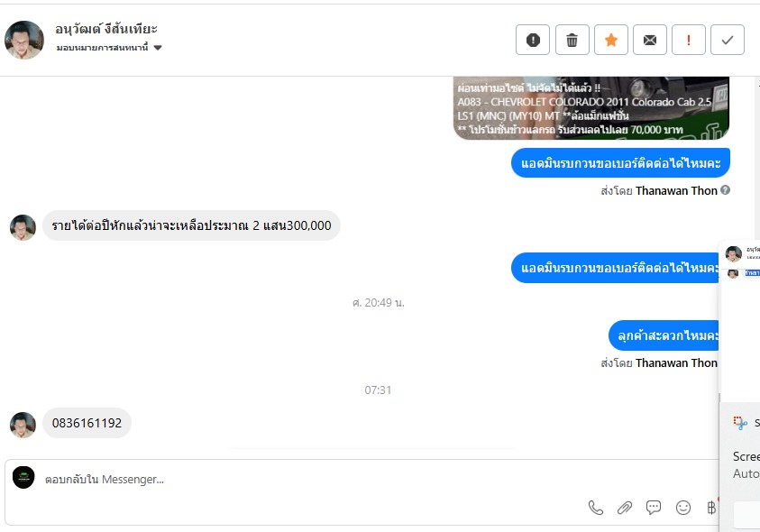Attach a file using paperclip icon
The width and height of the screenshot is (760, 532).
[x=624, y=508]
